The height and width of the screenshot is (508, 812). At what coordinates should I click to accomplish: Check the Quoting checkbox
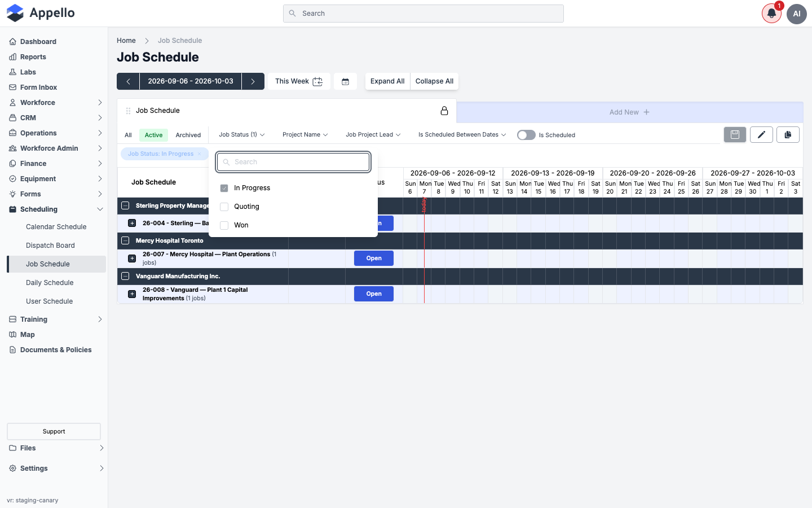224,207
